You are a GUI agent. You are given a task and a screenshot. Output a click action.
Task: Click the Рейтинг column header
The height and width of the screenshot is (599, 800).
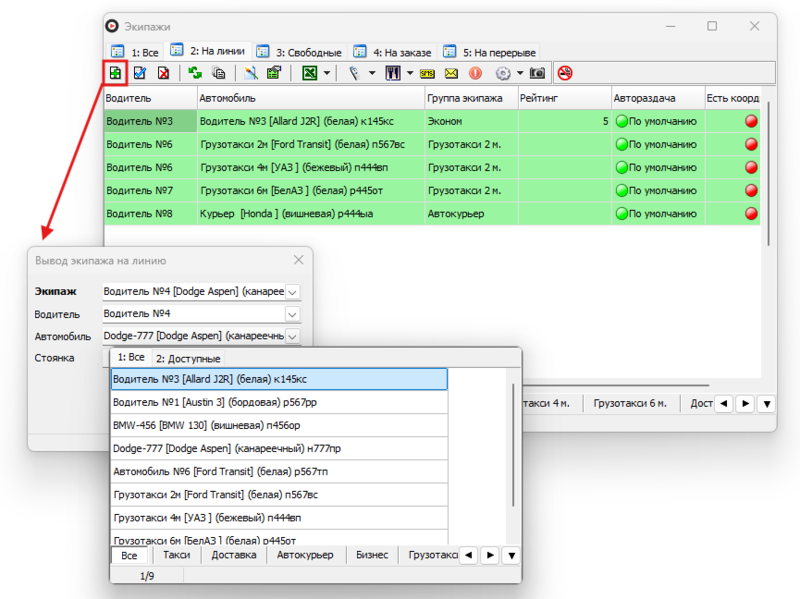pyautogui.click(x=564, y=98)
